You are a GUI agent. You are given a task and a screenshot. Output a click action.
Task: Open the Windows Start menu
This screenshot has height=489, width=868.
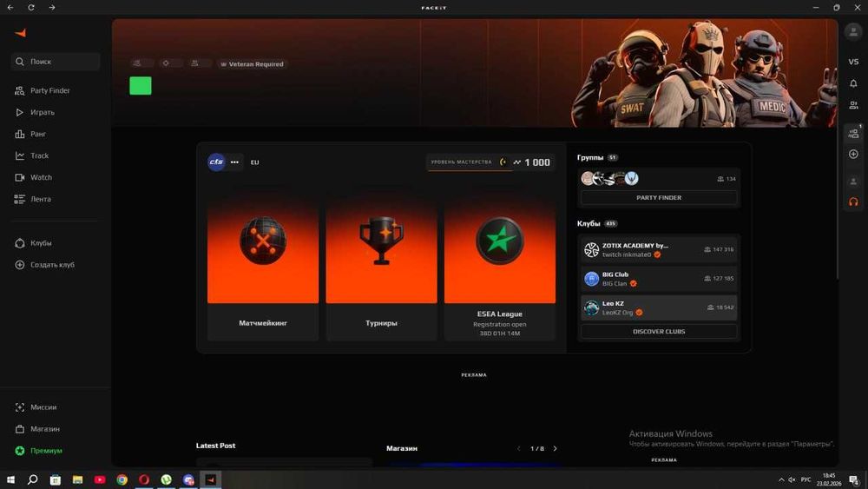[10, 479]
